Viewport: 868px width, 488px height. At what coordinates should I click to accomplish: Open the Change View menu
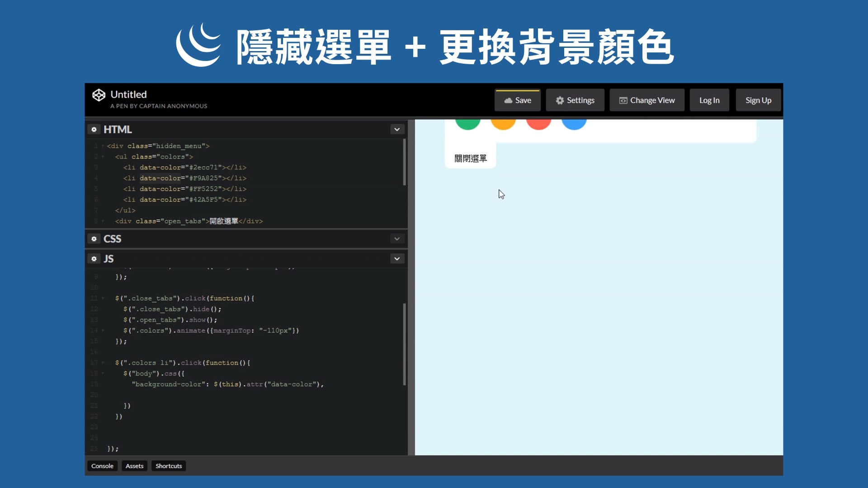[647, 100]
